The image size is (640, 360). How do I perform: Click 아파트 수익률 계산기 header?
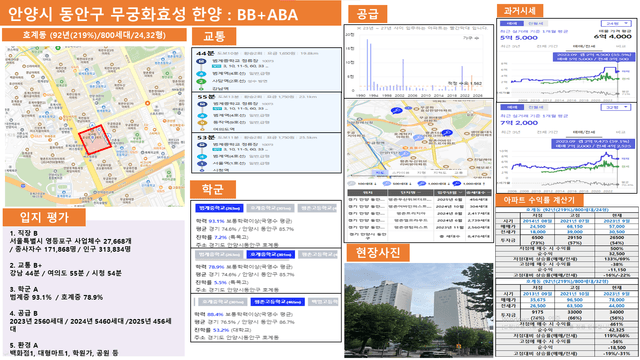click(539, 200)
